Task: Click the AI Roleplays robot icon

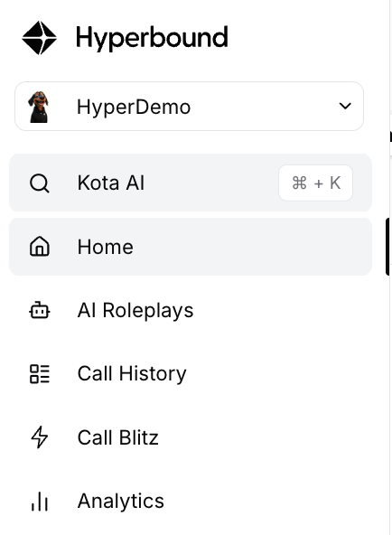Action: pos(40,310)
